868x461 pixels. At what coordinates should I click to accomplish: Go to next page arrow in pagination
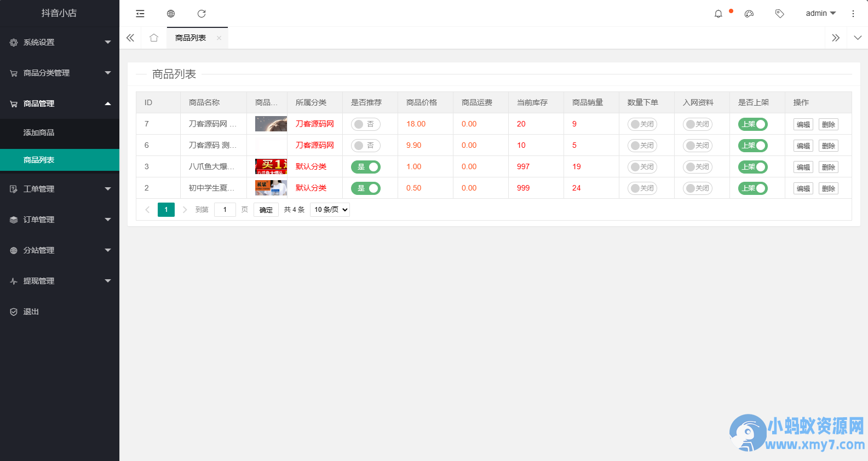185,210
